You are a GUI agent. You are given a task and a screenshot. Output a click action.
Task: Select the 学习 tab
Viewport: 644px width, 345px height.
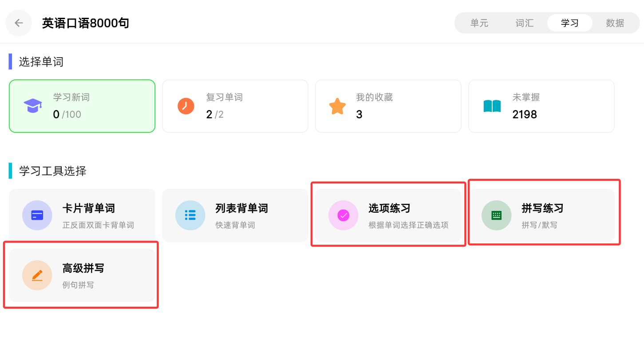570,23
